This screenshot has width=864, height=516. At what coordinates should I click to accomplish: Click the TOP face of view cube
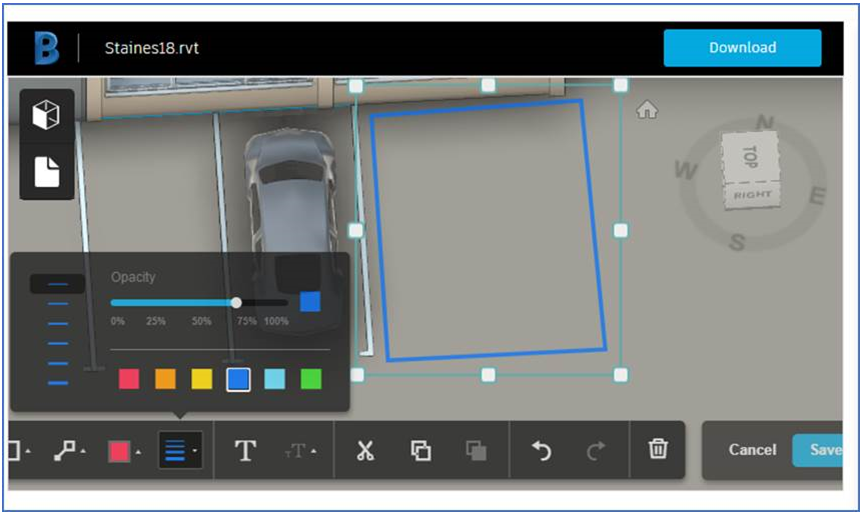coord(750,157)
